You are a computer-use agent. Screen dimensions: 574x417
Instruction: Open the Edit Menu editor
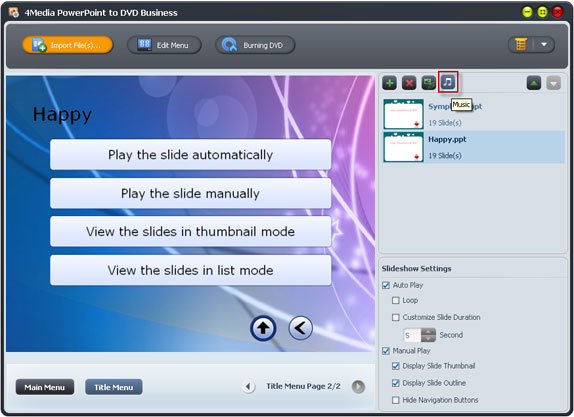(x=164, y=45)
